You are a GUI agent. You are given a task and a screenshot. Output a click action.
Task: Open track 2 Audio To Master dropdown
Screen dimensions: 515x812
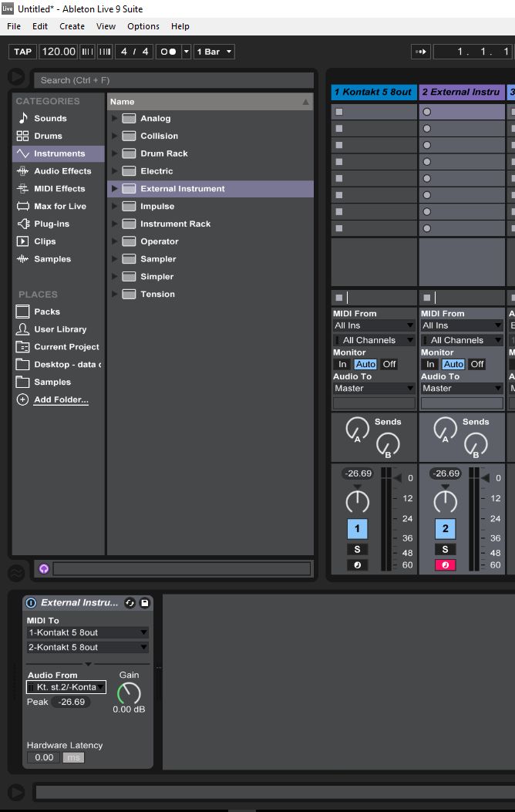pos(462,388)
